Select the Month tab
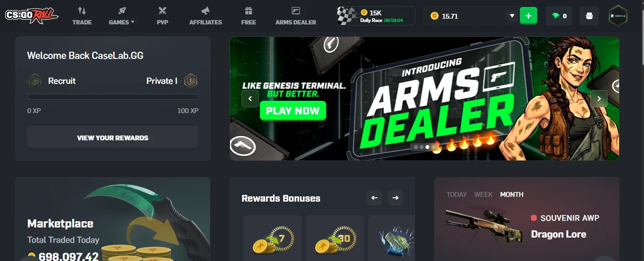This screenshot has width=644, height=261. 512,194
